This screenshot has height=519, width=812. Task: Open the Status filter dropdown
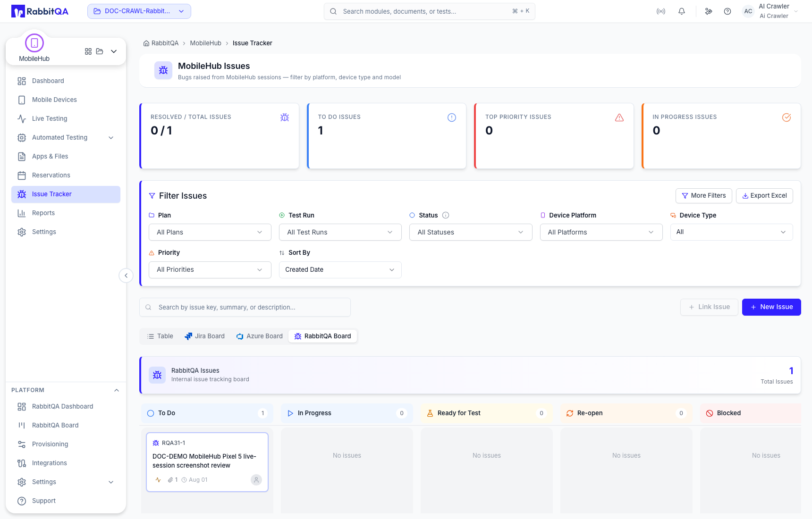(x=471, y=232)
